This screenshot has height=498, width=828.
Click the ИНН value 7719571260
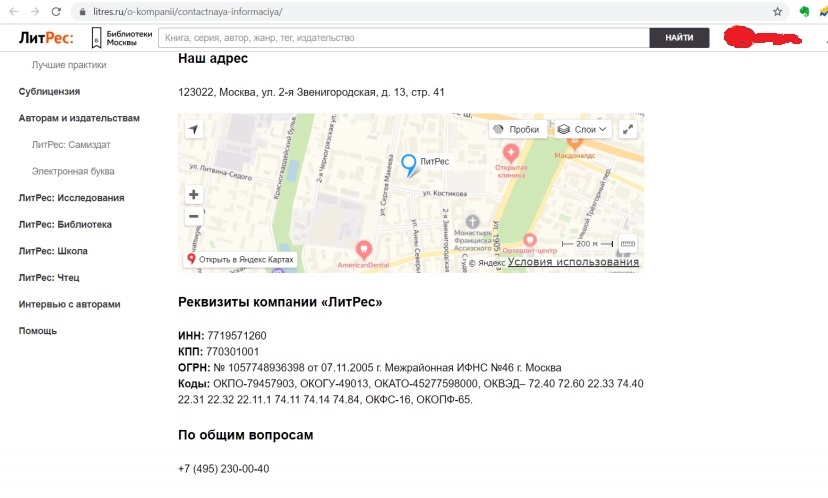coord(237,336)
